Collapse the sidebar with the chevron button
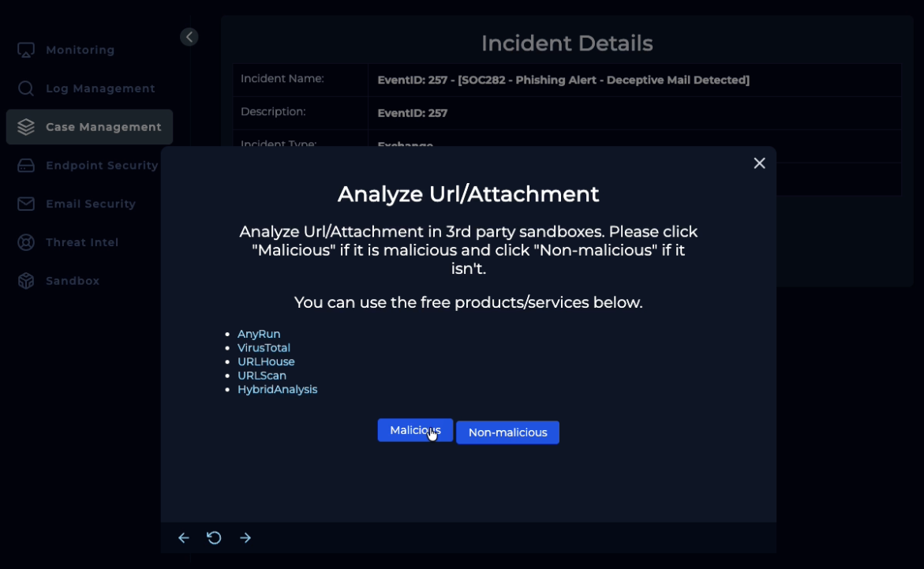The width and height of the screenshot is (924, 569). point(189,37)
